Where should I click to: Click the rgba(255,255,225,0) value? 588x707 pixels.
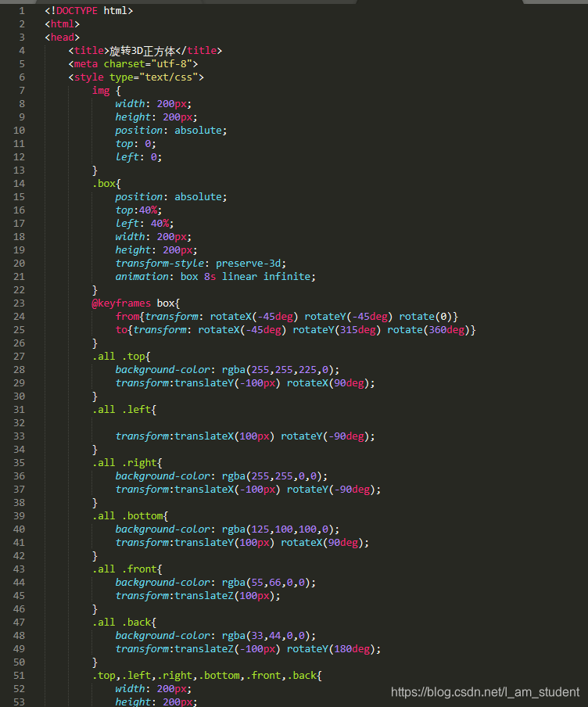278,370
